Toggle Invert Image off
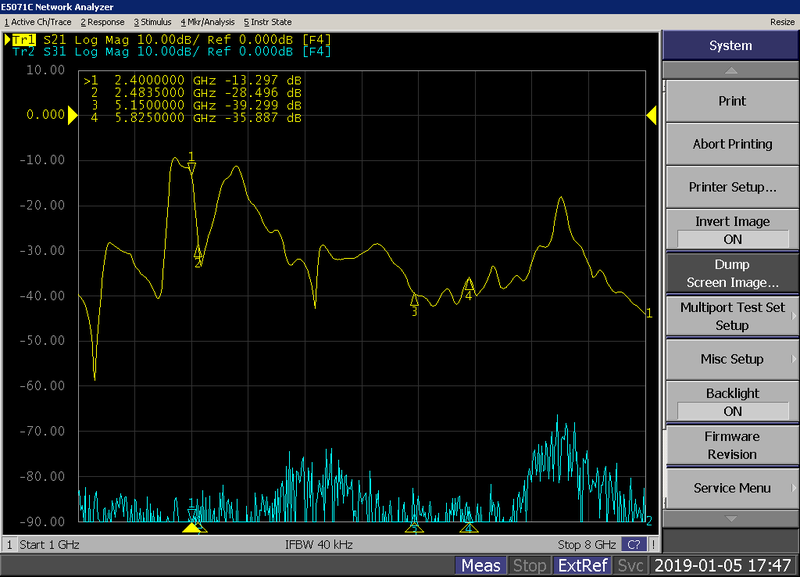This screenshot has height=577, width=800. coord(731,230)
